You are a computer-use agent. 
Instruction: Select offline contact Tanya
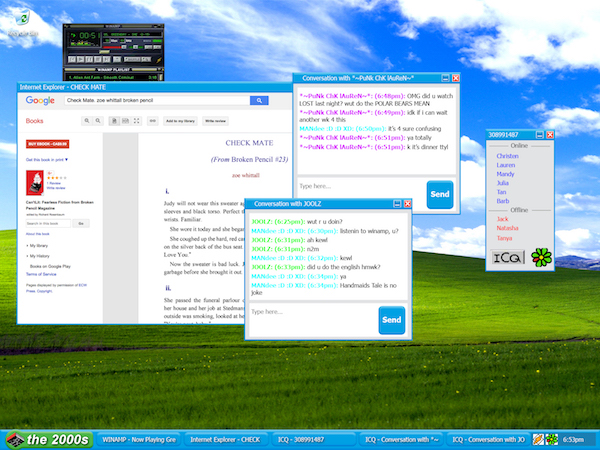[504, 238]
